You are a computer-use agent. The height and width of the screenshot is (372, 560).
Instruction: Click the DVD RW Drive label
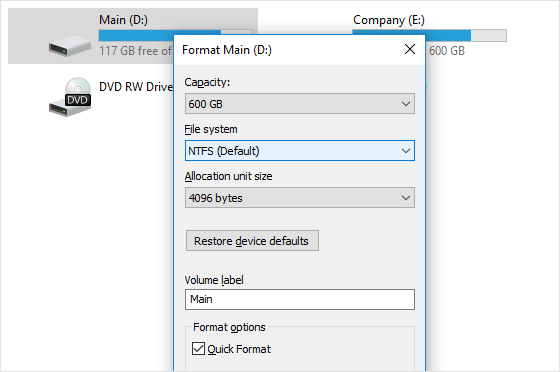(136, 87)
